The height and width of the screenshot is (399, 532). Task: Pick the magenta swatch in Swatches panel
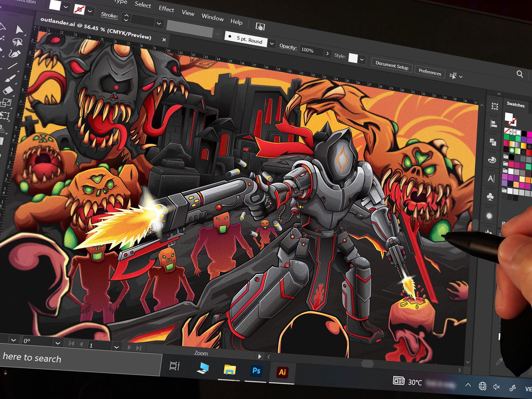[x=529, y=135]
